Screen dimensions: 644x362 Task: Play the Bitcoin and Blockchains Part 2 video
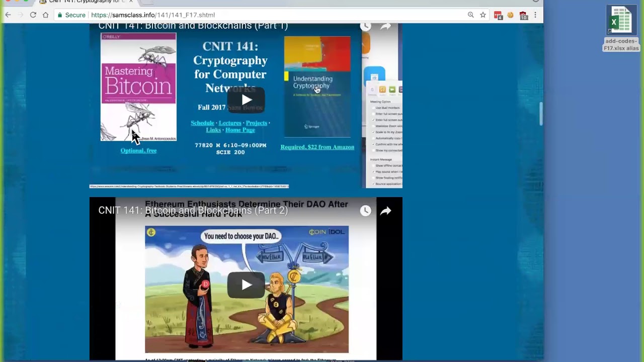click(246, 285)
